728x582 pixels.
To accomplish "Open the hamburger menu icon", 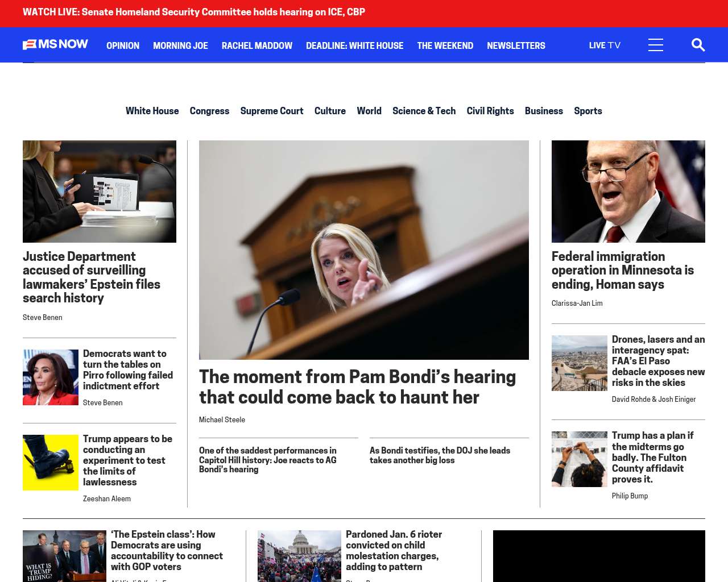I will [656, 45].
